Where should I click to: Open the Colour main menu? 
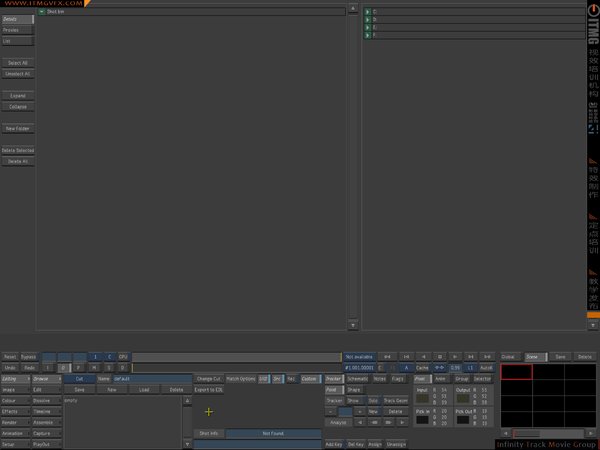pos(15,401)
